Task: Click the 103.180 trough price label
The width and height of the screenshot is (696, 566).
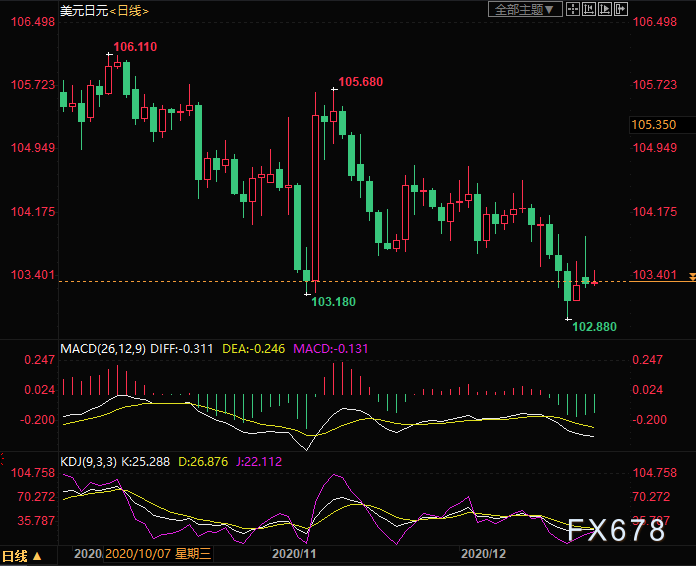Action: point(333,301)
